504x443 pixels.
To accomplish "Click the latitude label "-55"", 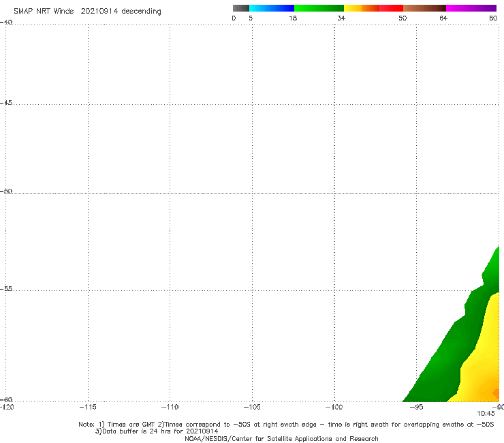I will 6,289.
